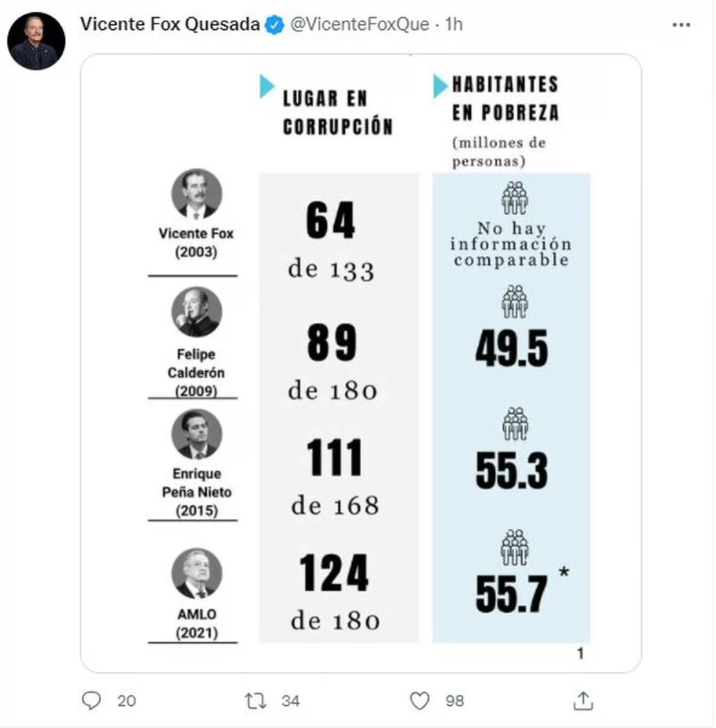The image size is (716, 728).
Task: Click the Enrique Peña Nieto portrait
Action: (x=197, y=434)
